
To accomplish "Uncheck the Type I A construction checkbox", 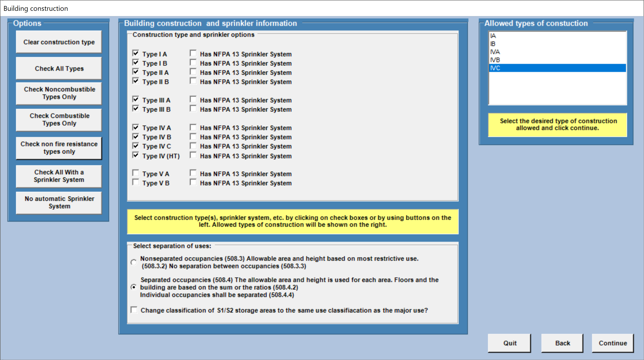I will tap(135, 53).
